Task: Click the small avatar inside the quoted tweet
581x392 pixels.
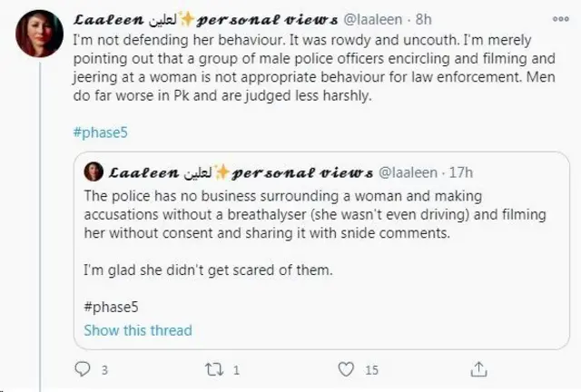Action: [93, 171]
